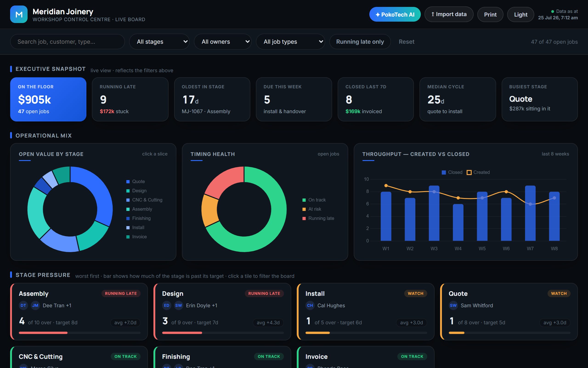
Task: Open the PokoTech AI assistant
Action: 395,14
